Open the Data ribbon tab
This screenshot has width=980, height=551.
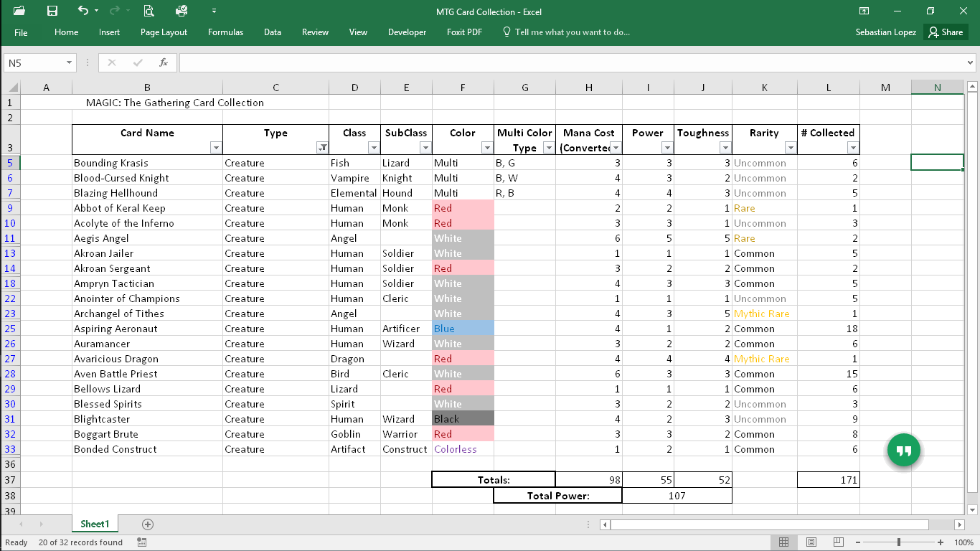[x=273, y=32]
